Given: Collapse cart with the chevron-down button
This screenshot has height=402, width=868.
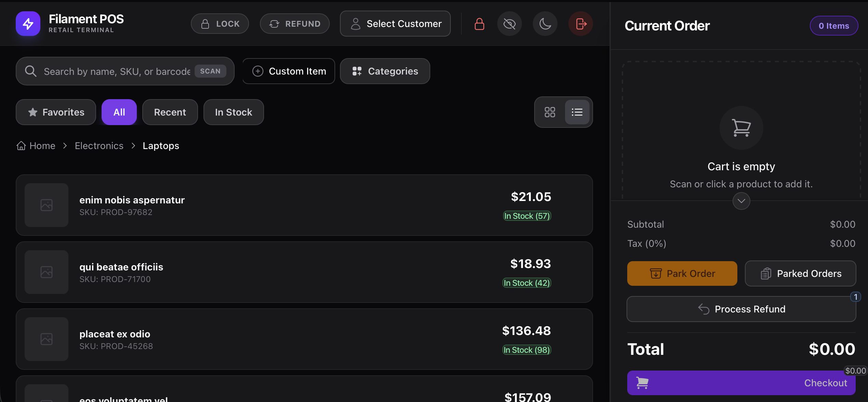Looking at the screenshot, I should click(741, 201).
